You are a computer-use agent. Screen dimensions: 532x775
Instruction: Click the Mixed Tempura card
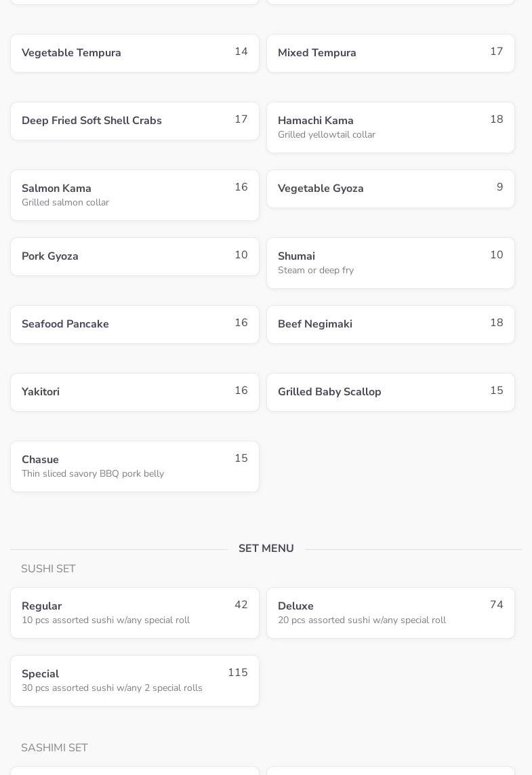click(x=390, y=53)
